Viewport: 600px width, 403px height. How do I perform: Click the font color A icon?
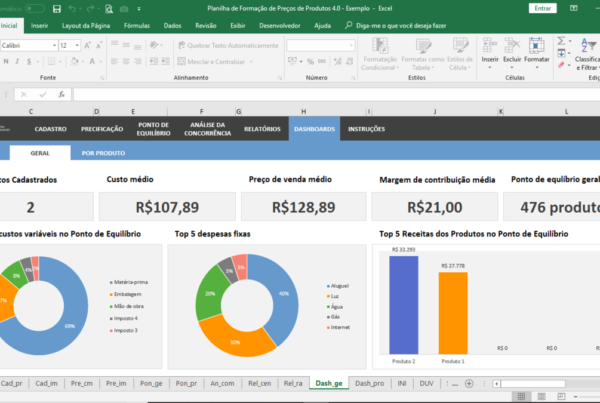tap(92, 61)
